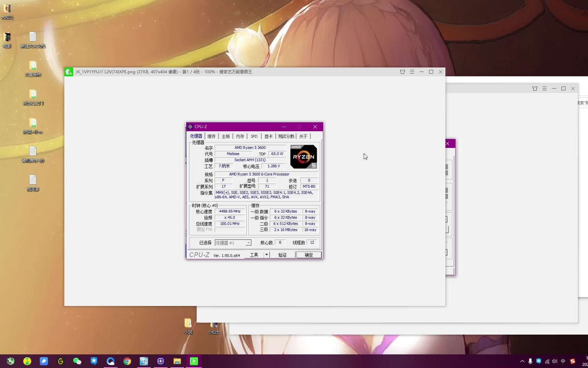Click the blue asterisk icon in system tray

click(539, 361)
